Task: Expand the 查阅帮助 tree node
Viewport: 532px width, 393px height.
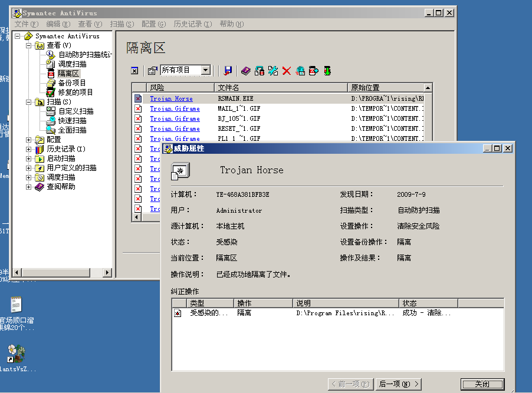Action: tap(28, 187)
